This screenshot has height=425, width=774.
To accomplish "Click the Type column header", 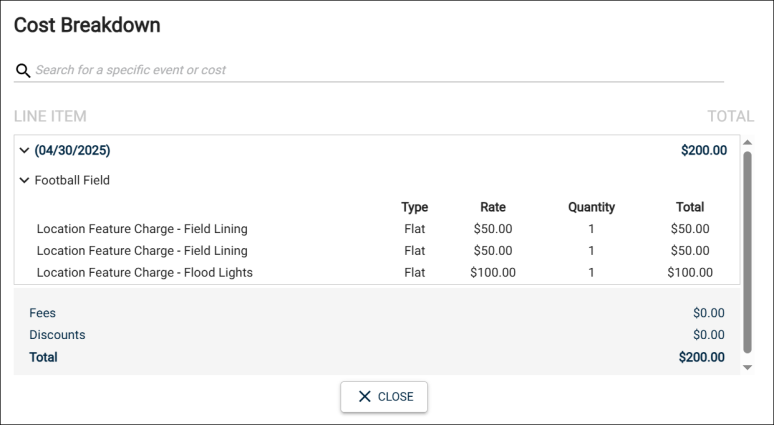I will (x=414, y=208).
